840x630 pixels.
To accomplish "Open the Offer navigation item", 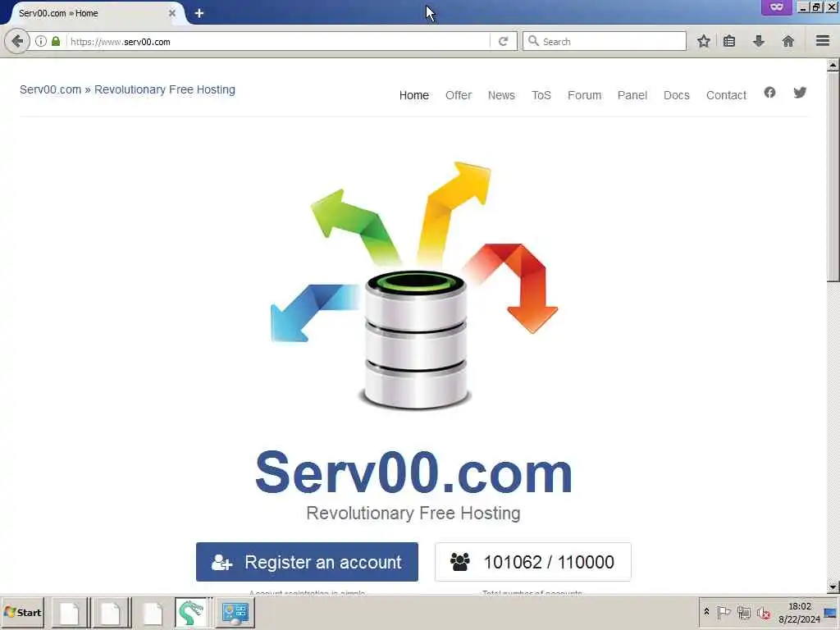I will tap(459, 95).
